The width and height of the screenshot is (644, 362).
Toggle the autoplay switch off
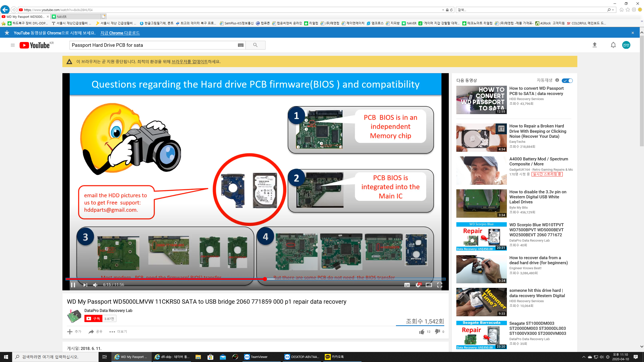click(x=567, y=81)
